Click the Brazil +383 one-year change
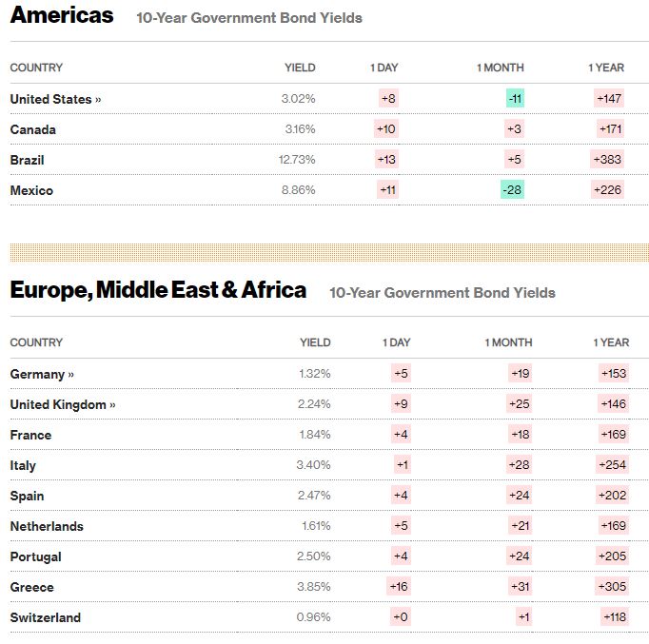 (607, 160)
